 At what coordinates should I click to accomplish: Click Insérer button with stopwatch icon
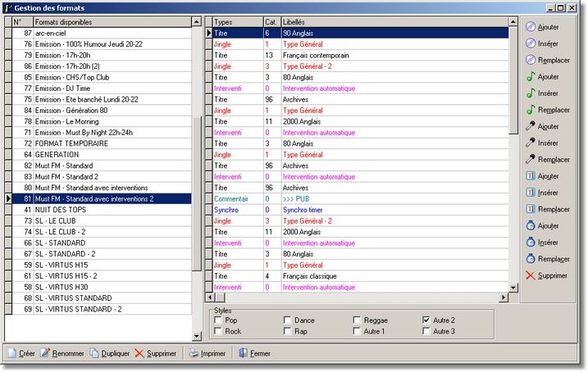(x=542, y=243)
